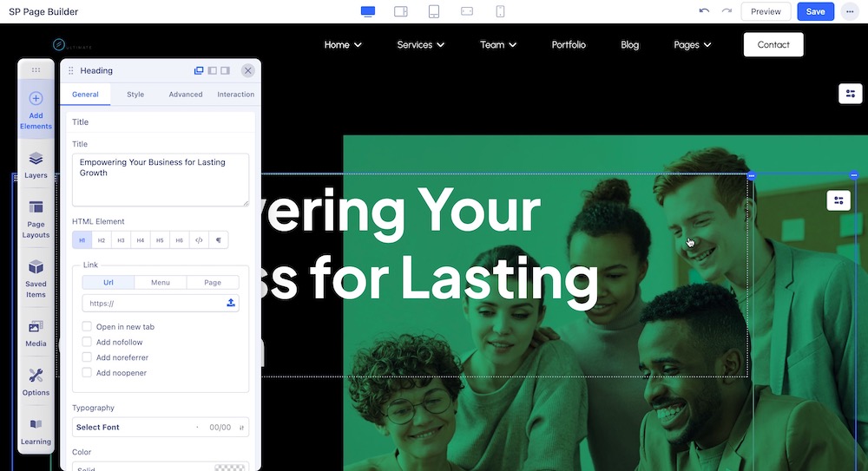Tick the Add noopener checkbox
Viewport: 868px width, 471px height.
click(87, 373)
